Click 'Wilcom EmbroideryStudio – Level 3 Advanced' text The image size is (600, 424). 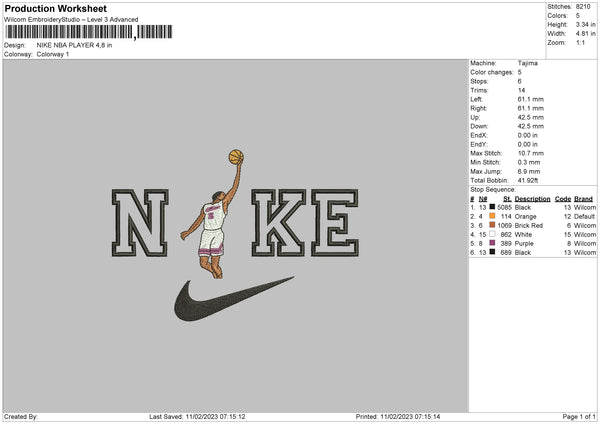pyautogui.click(x=71, y=20)
